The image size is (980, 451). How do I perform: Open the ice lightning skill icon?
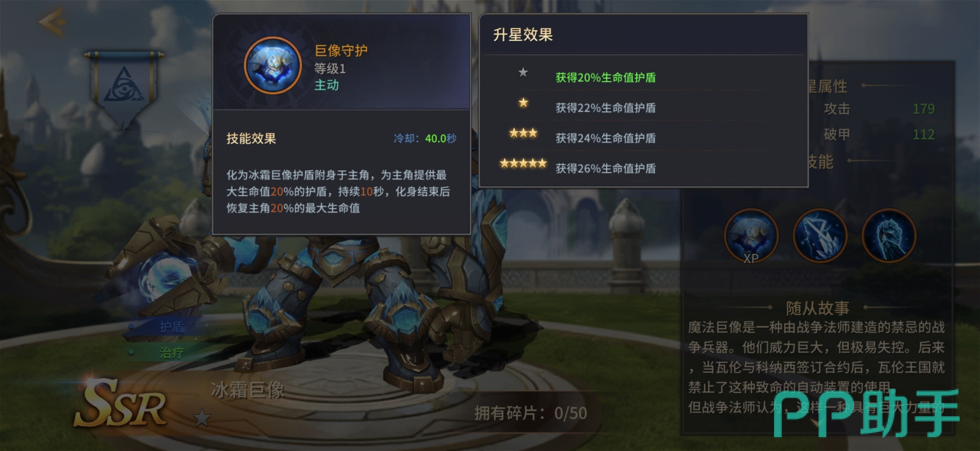pyautogui.click(x=820, y=236)
